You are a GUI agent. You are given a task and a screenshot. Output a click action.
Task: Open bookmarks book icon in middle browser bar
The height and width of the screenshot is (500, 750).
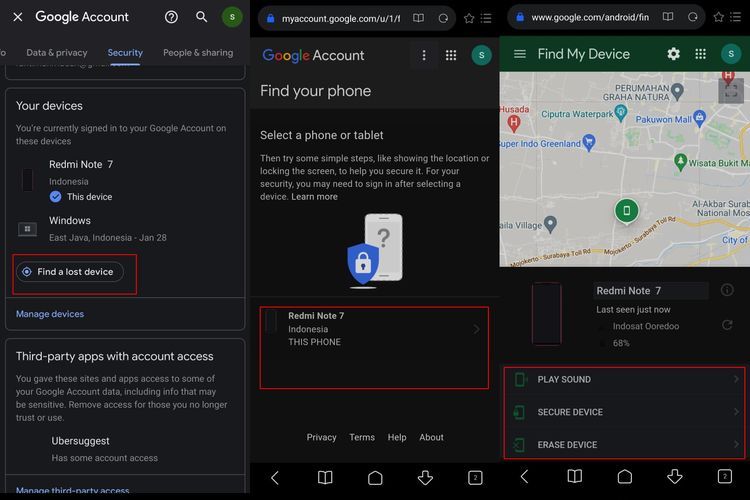pos(325,478)
